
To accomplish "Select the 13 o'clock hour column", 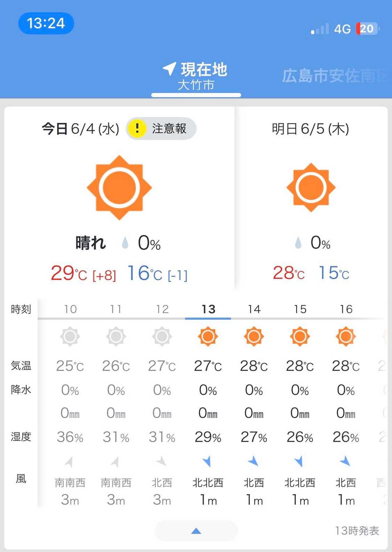I will pos(208,309).
